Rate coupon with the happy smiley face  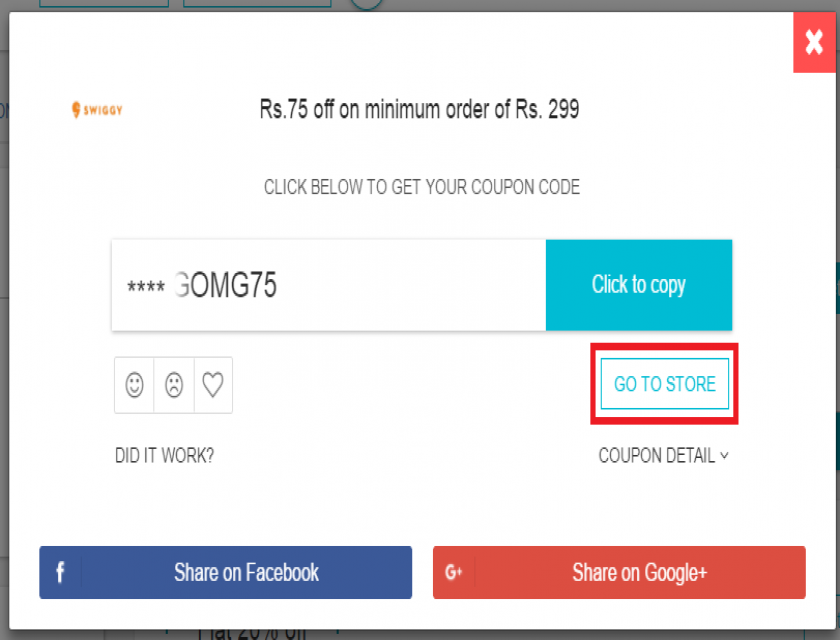point(134,385)
